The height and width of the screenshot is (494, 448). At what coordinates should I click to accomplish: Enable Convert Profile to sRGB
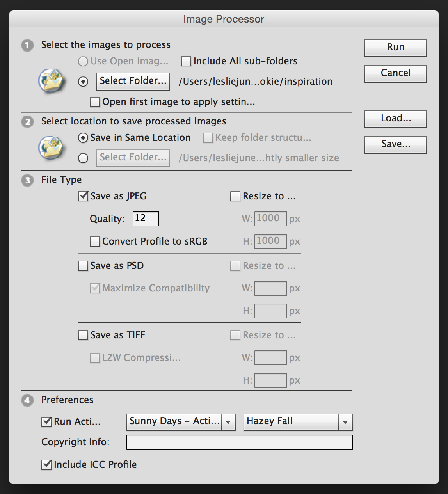click(95, 241)
